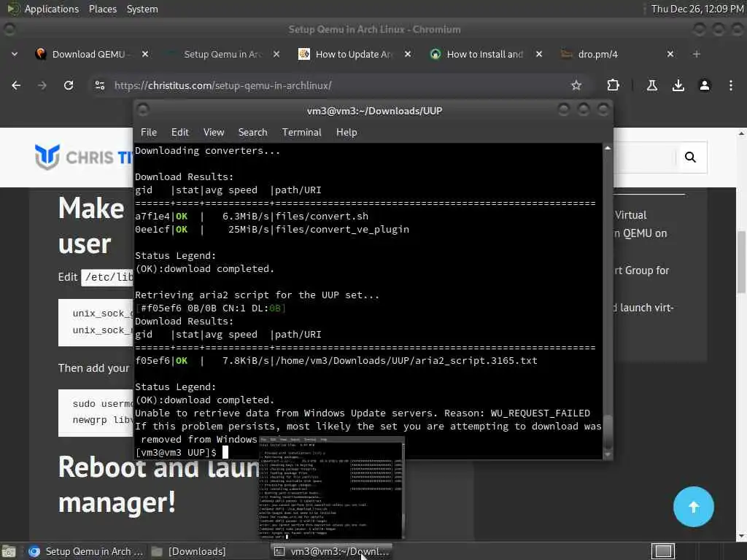Click the 'QEMU on' sidebar link
This screenshot has width=747, height=560.
coord(640,233)
